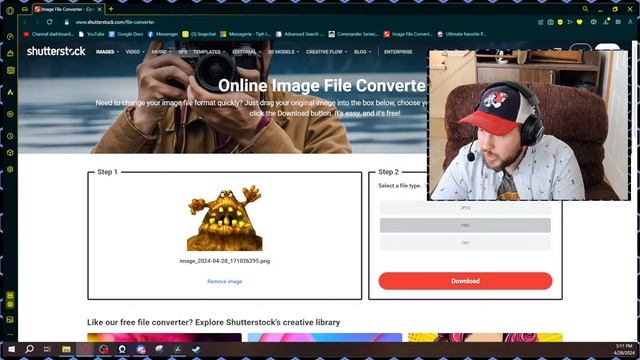Open the Commander Series bookmark

pyautogui.click(x=353, y=34)
